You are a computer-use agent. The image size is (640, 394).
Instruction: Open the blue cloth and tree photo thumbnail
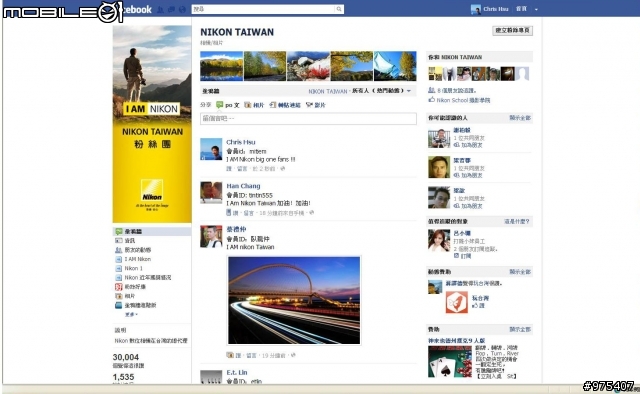point(395,66)
